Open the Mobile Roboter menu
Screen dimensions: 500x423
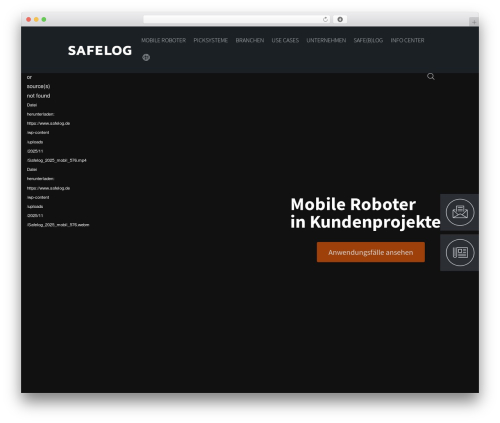163,40
